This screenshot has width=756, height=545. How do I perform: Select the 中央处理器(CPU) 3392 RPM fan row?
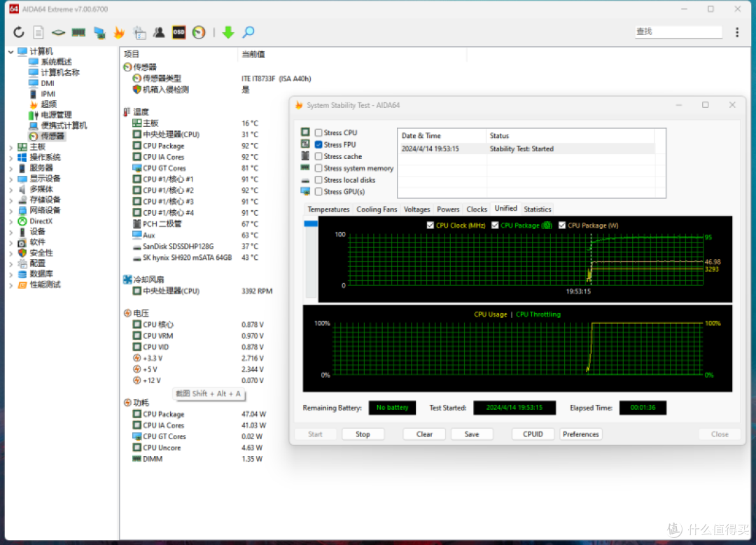click(202, 291)
